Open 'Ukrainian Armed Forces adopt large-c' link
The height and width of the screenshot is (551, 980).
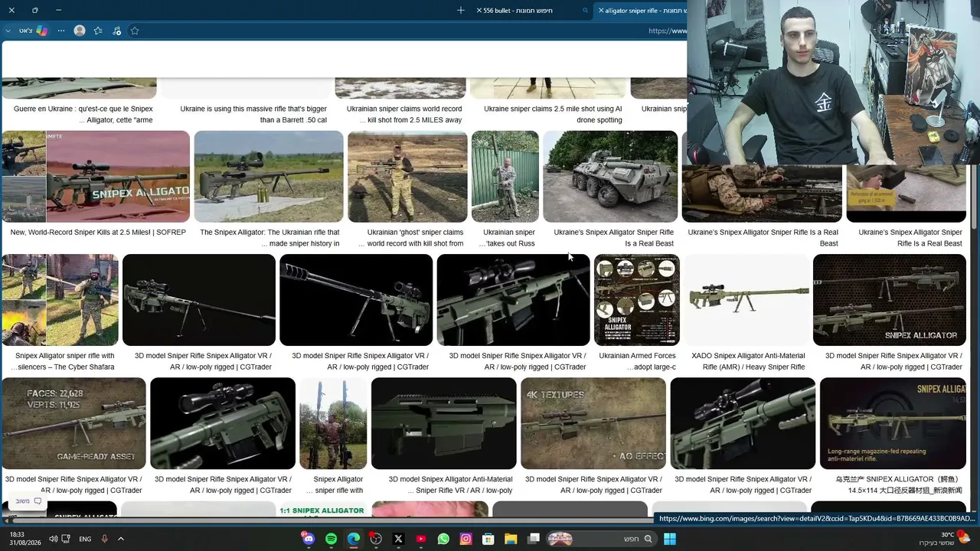(x=637, y=361)
